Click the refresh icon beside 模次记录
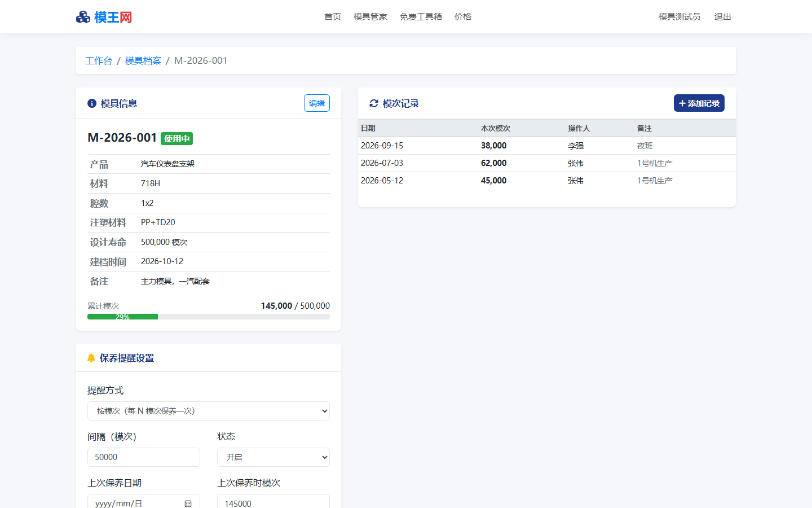This screenshot has width=812, height=508. [x=374, y=103]
